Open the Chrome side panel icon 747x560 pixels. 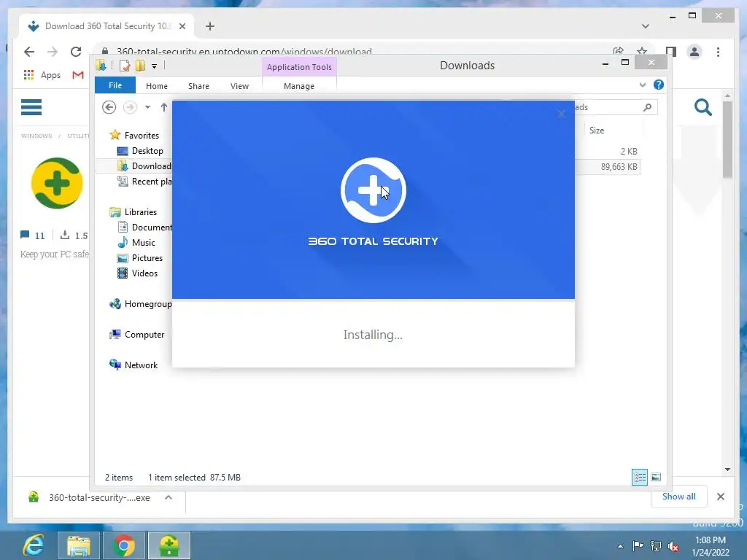click(671, 52)
